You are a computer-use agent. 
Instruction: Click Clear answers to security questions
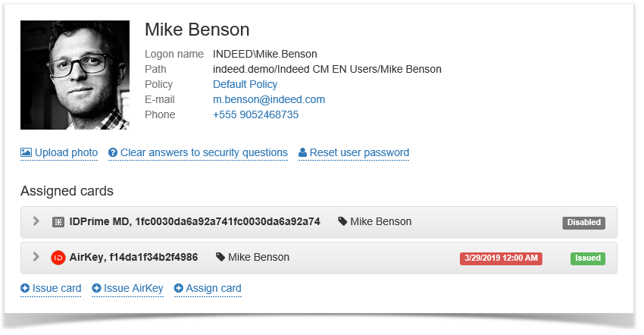[204, 153]
